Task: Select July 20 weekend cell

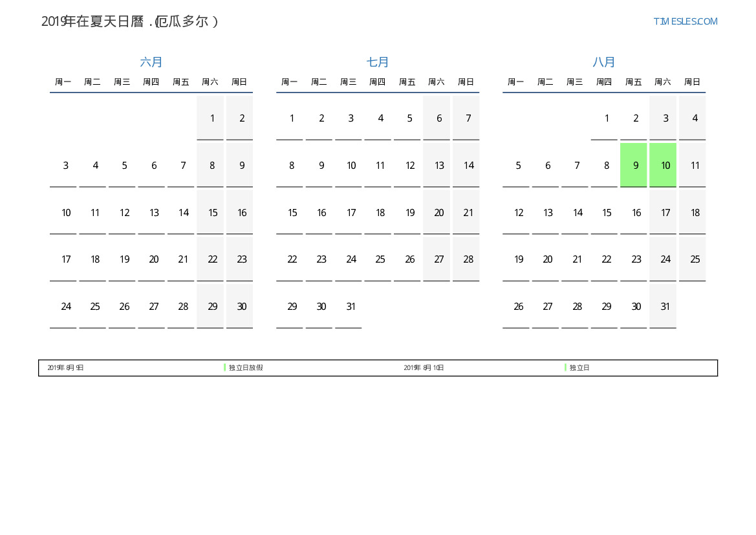Action: 437,212
